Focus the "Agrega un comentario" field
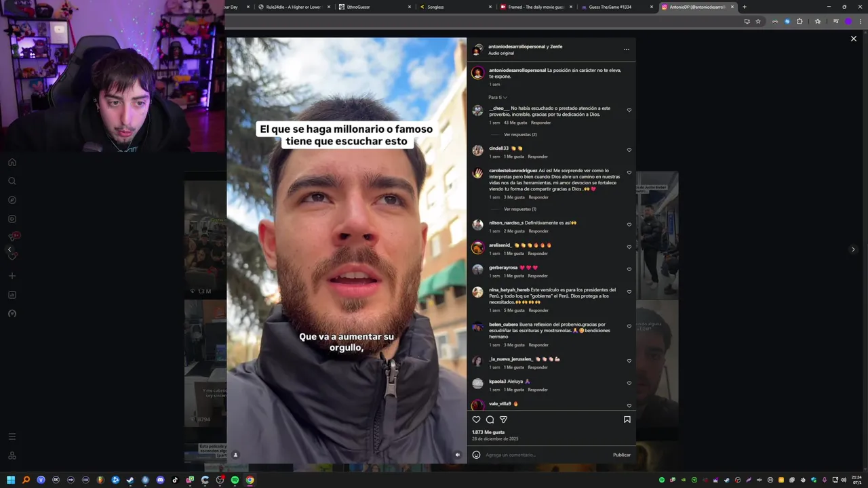Viewport: 868px width, 488px height. [546, 455]
